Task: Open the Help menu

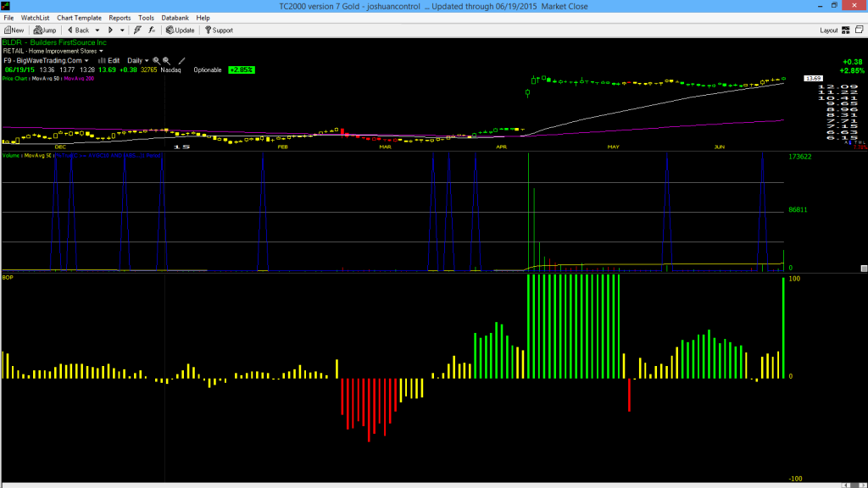Action: (203, 18)
